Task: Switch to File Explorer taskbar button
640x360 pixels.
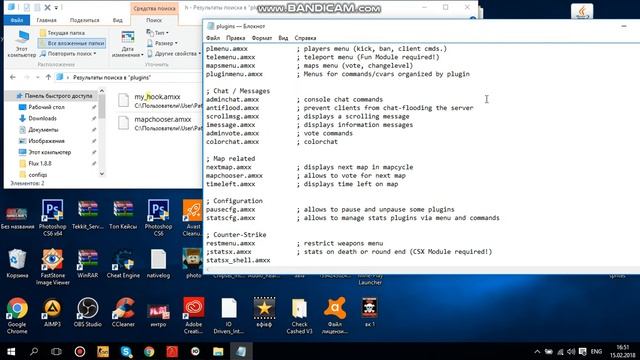Action: [x=218, y=351]
